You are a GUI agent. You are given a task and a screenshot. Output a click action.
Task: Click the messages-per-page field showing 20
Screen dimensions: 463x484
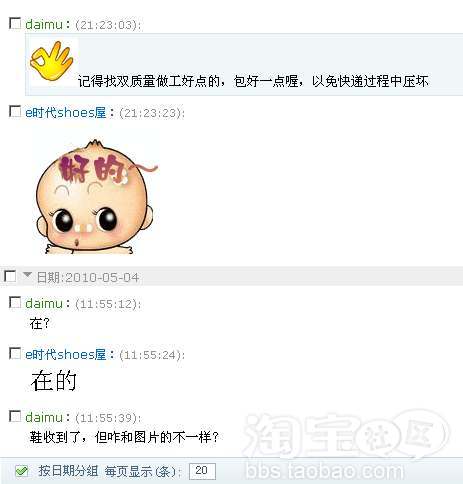click(202, 471)
